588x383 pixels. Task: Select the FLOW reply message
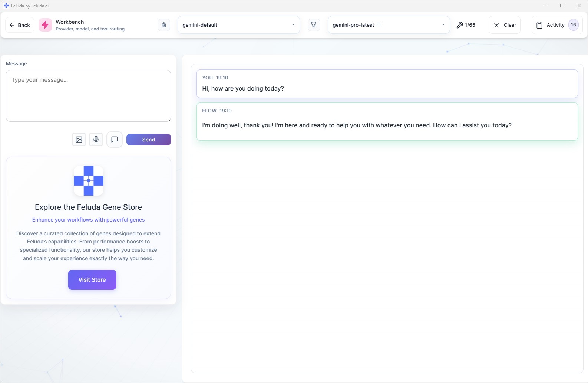pyautogui.click(x=387, y=121)
